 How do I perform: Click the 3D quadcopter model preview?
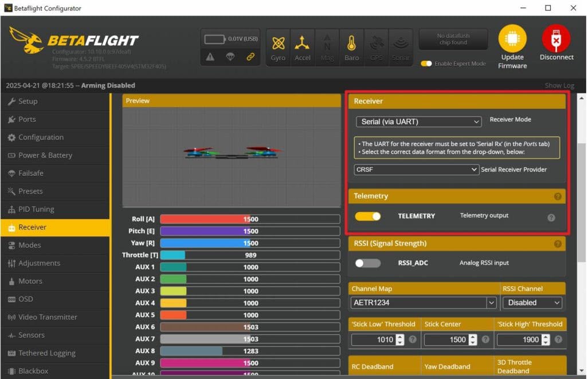(x=232, y=152)
